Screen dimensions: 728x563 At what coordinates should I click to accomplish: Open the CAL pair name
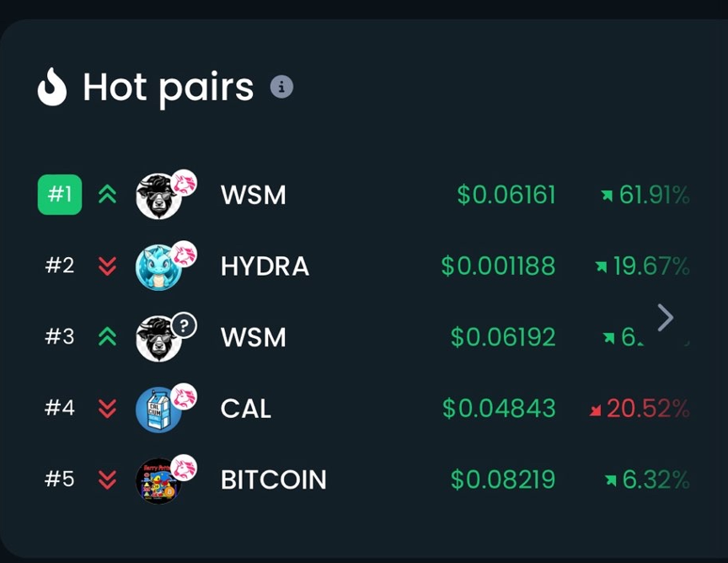click(x=246, y=409)
